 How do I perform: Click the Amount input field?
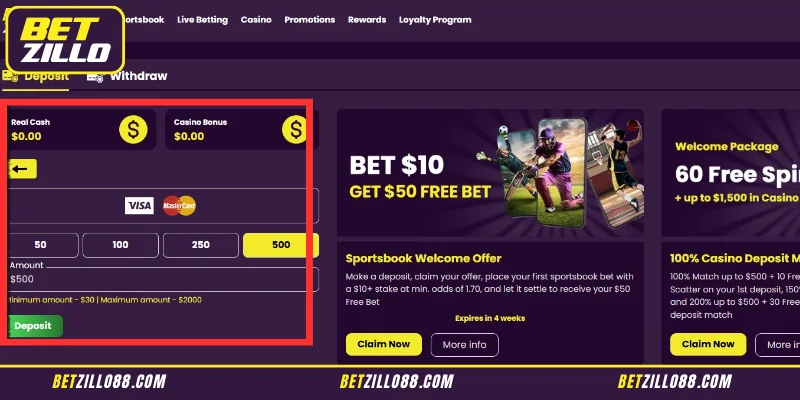click(163, 279)
